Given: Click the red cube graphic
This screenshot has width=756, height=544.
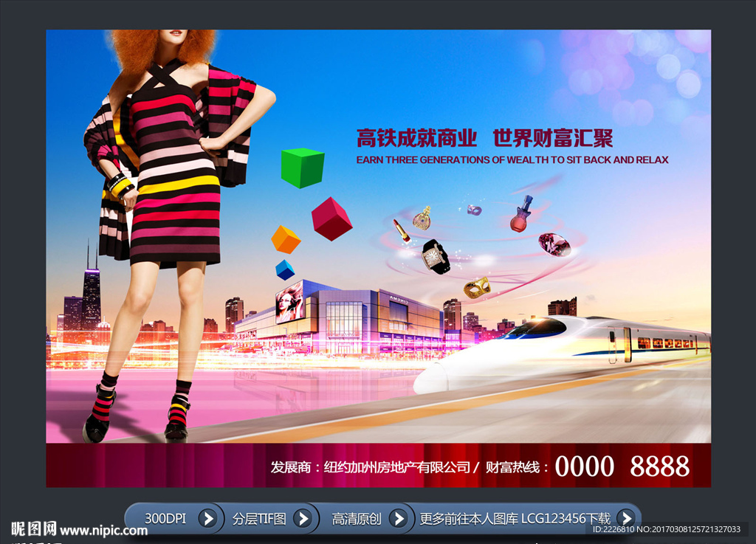Looking at the screenshot, I should [x=331, y=218].
